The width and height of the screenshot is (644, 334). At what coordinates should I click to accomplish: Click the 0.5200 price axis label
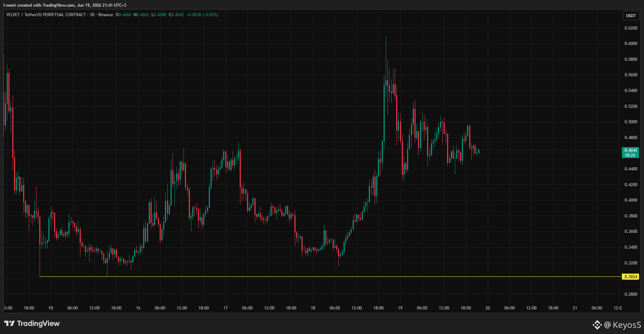(x=631, y=106)
